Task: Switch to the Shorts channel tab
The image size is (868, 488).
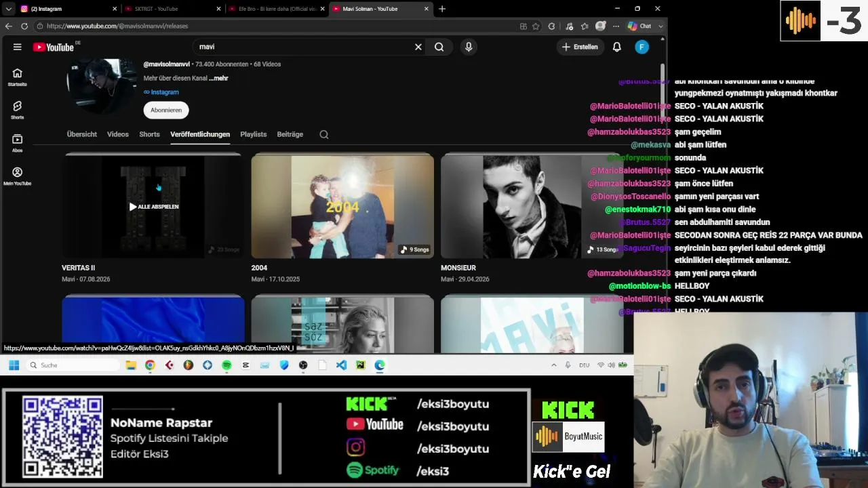Action: [149, 134]
